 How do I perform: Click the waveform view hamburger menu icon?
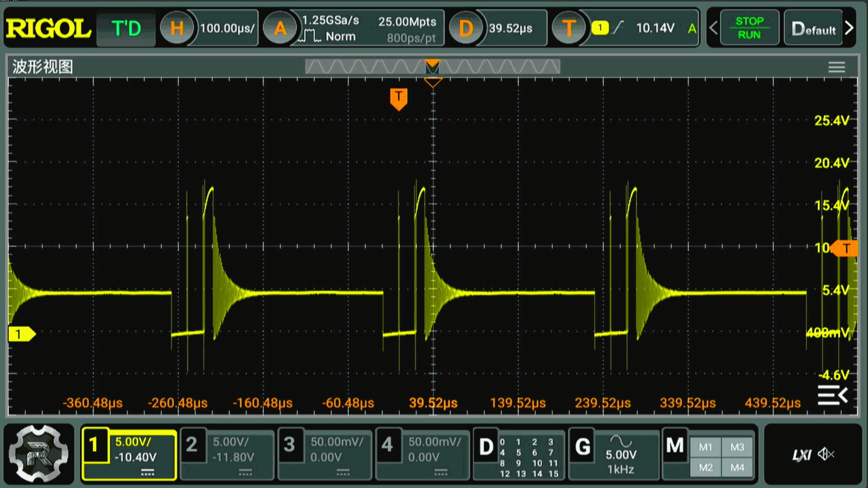click(836, 67)
